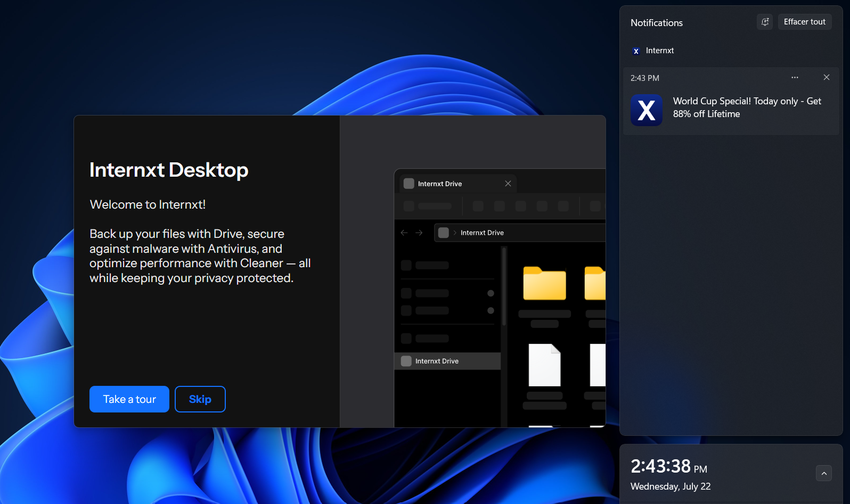Image resolution: width=850 pixels, height=504 pixels.
Task: Dismiss the World Cup Special notification
Action: tap(827, 78)
